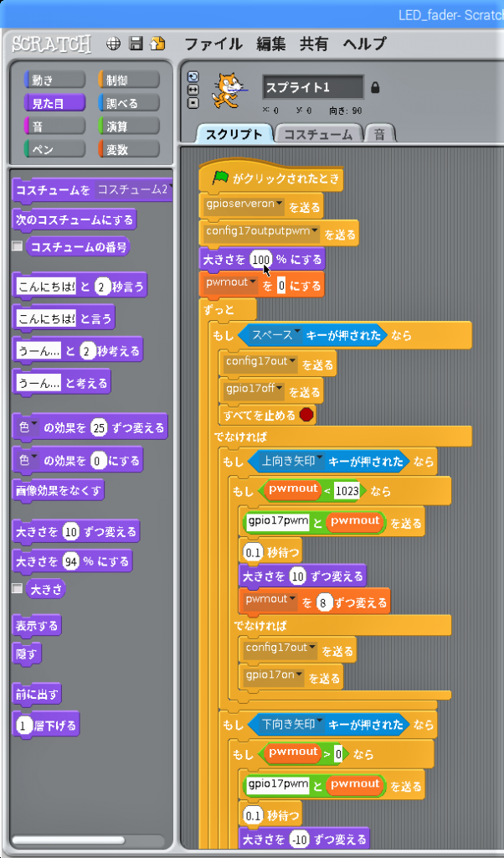The width and height of the screenshot is (504, 858).
Task: Click the 25 value in color effect block
Action: (x=99, y=427)
